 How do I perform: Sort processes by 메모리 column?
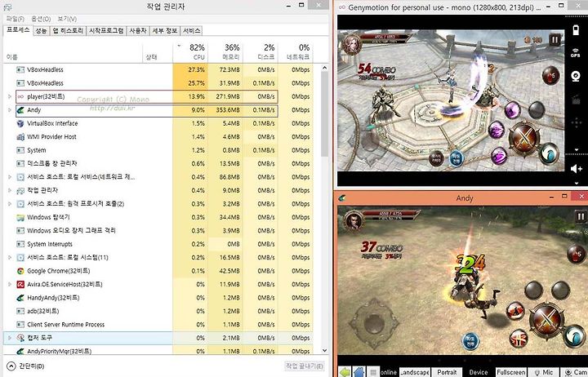click(x=225, y=52)
